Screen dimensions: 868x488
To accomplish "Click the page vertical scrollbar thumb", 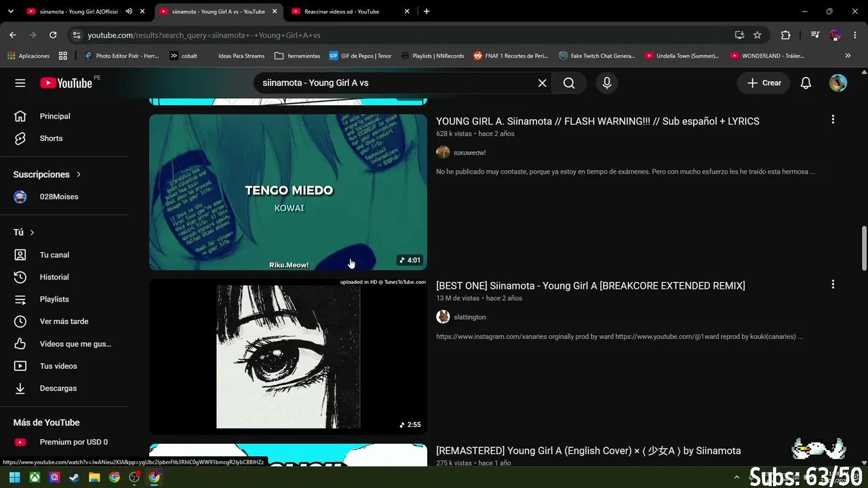I will pyautogui.click(x=864, y=248).
